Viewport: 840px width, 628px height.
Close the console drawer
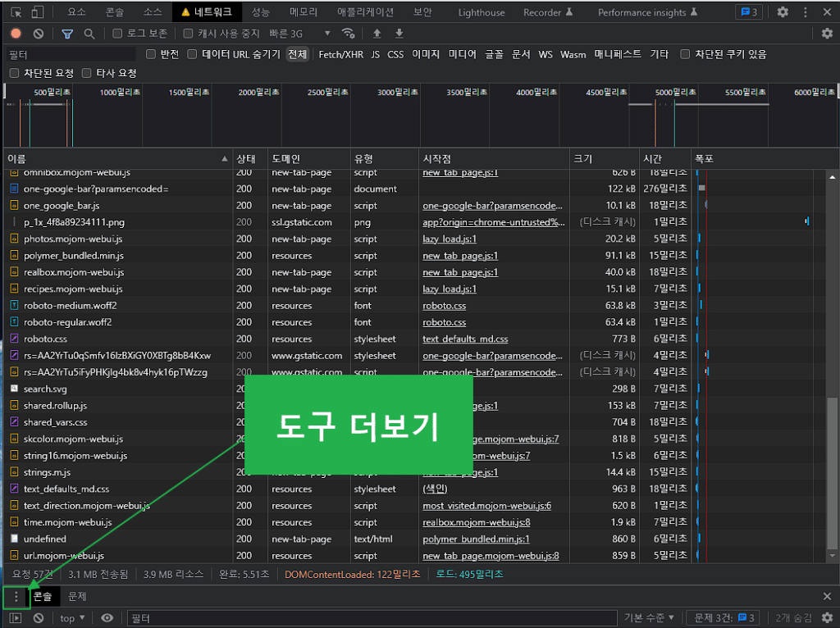pyautogui.click(x=827, y=596)
